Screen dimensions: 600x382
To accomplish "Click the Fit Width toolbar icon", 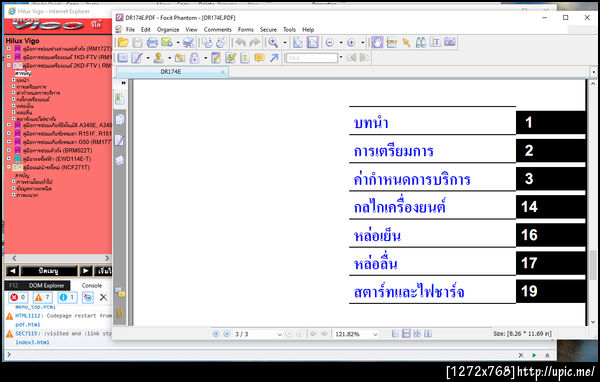I will (313, 42).
